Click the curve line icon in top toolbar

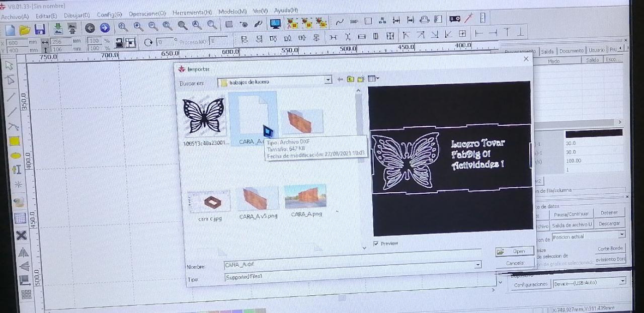pyautogui.click(x=340, y=22)
